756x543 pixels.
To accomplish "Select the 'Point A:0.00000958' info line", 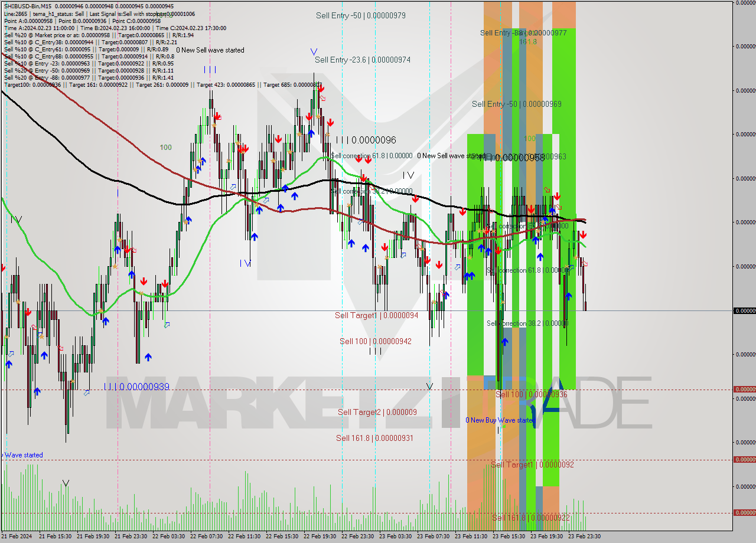I will click(82, 21).
